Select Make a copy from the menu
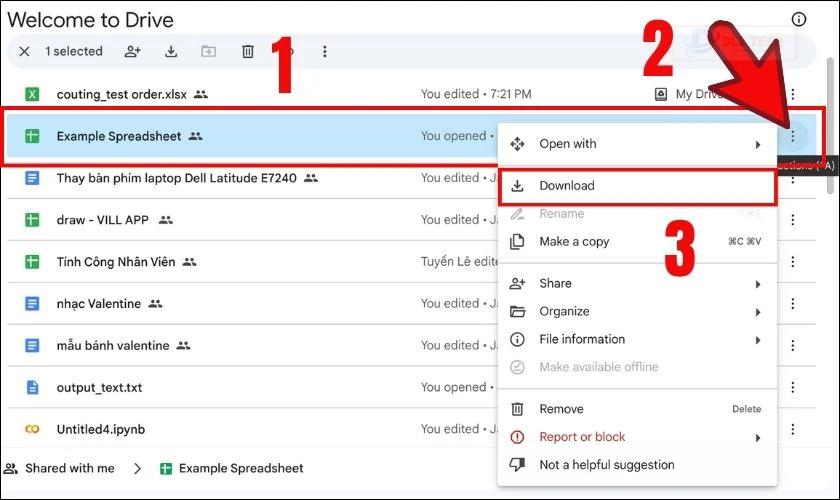 638,242
